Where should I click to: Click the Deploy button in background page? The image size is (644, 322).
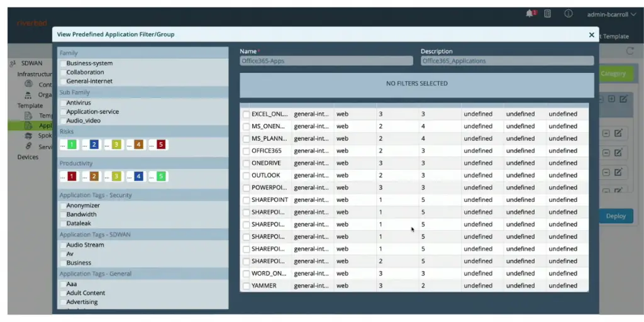click(x=616, y=216)
